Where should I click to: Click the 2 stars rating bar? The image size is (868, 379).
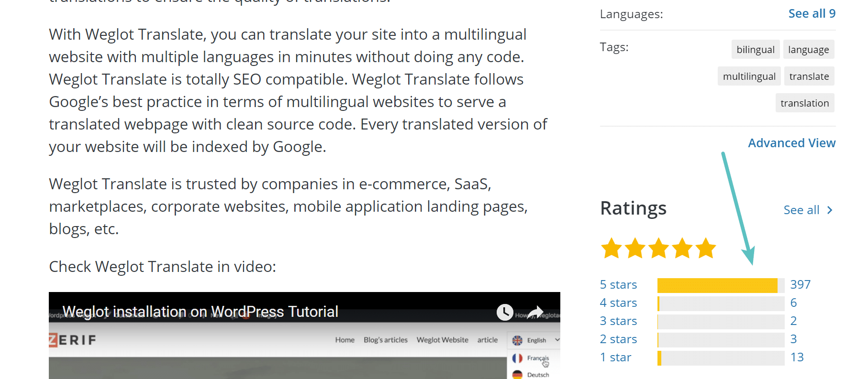(721, 340)
